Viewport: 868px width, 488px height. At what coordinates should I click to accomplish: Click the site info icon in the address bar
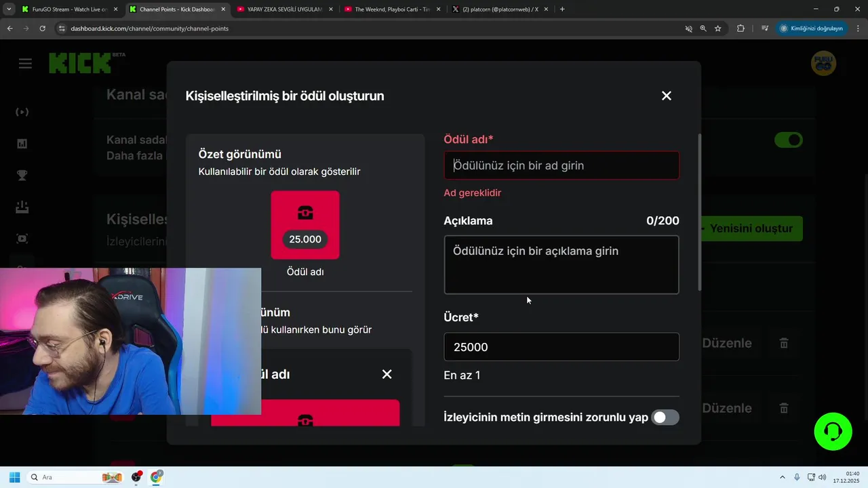tap(61, 28)
